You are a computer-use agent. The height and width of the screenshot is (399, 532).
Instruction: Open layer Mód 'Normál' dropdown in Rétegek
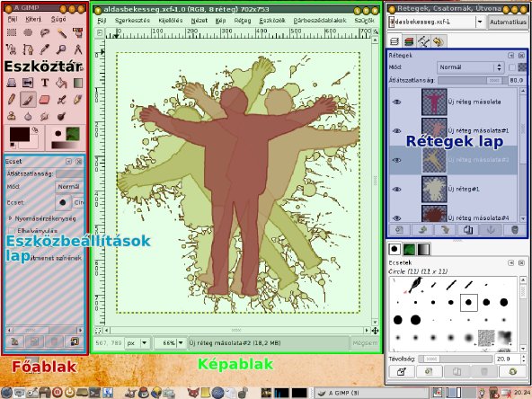point(470,67)
